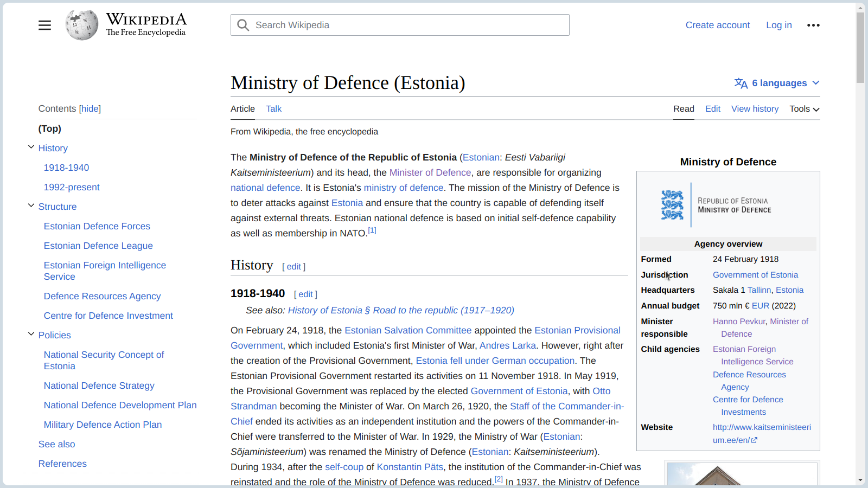The width and height of the screenshot is (868, 488).
Task: Go to 1918-1940 in contents
Action: (x=66, y=168)
